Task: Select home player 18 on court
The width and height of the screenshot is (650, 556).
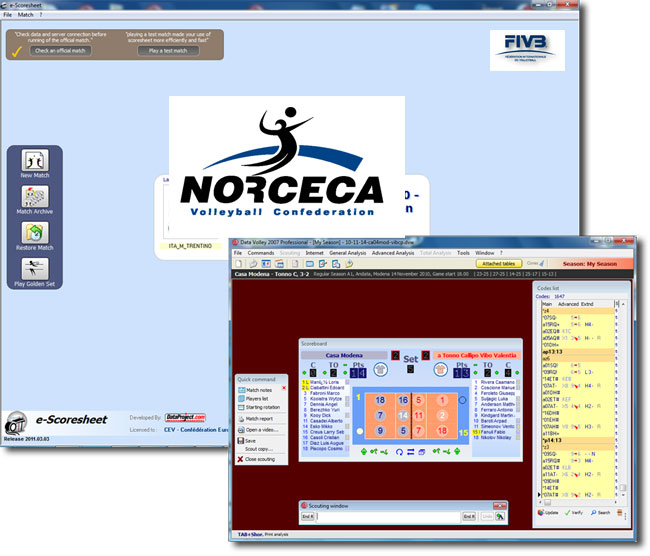Action: click(x=380, y=400)
